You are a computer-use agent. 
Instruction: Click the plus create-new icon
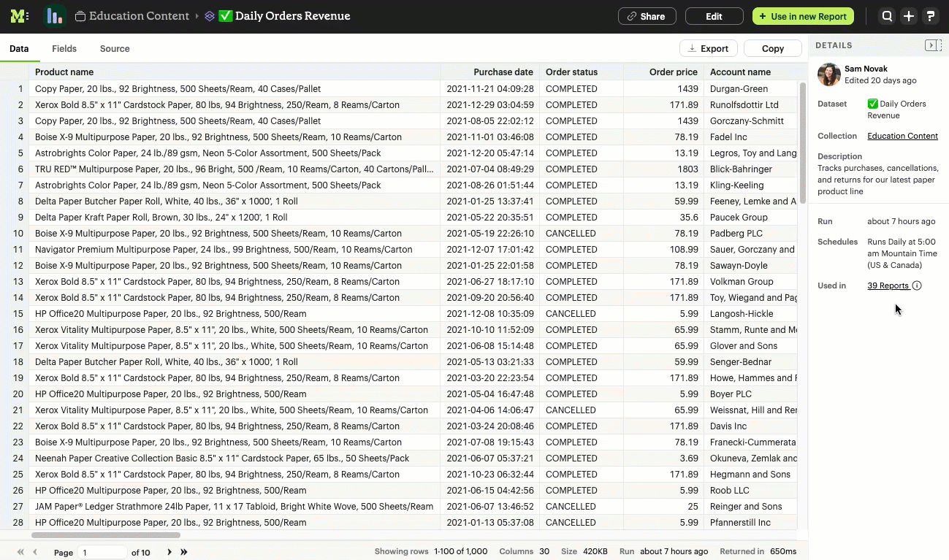coord(908,16)
